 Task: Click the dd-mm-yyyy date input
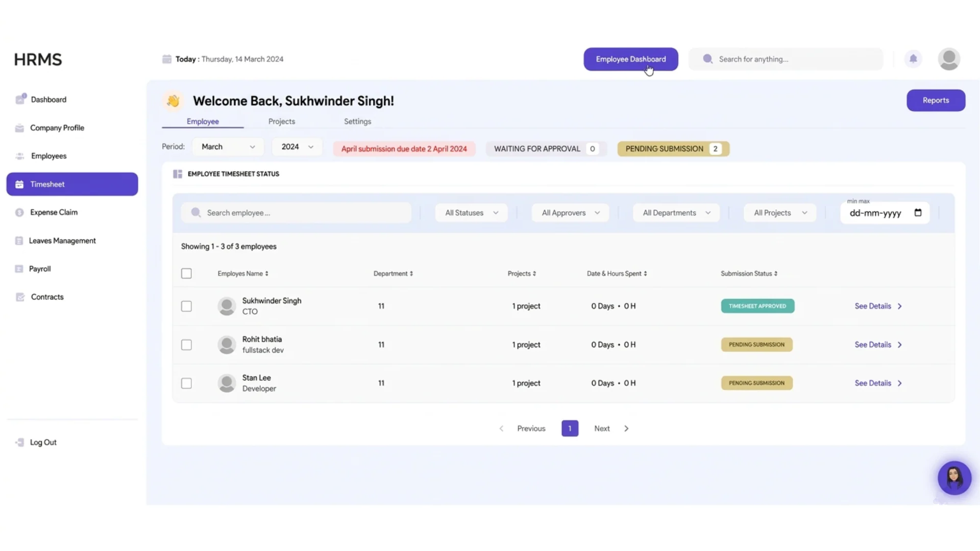[x=885, y=213]
